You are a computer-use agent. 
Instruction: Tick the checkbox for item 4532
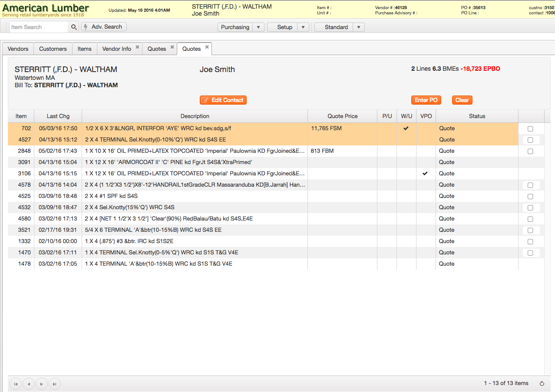point(530,208)
